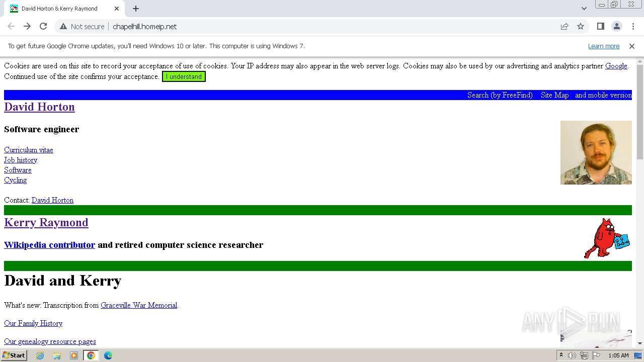Select the David Horton & Kerry Raymond tab

coord(64,9)
